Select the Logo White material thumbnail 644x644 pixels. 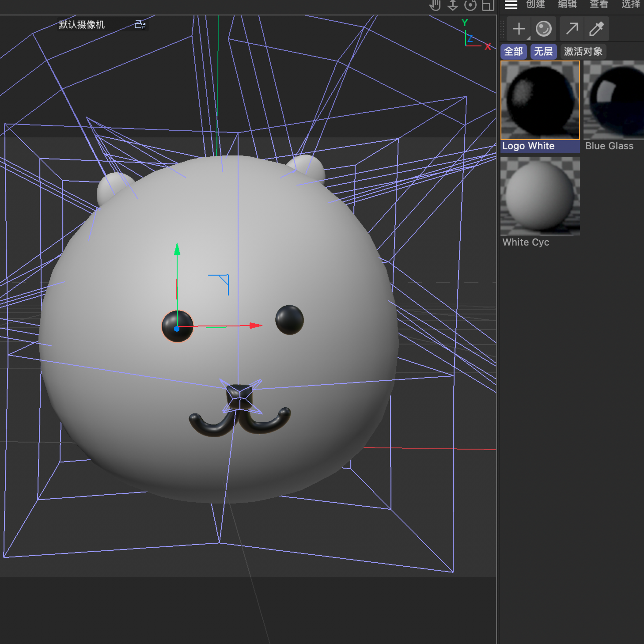(540, 100)
